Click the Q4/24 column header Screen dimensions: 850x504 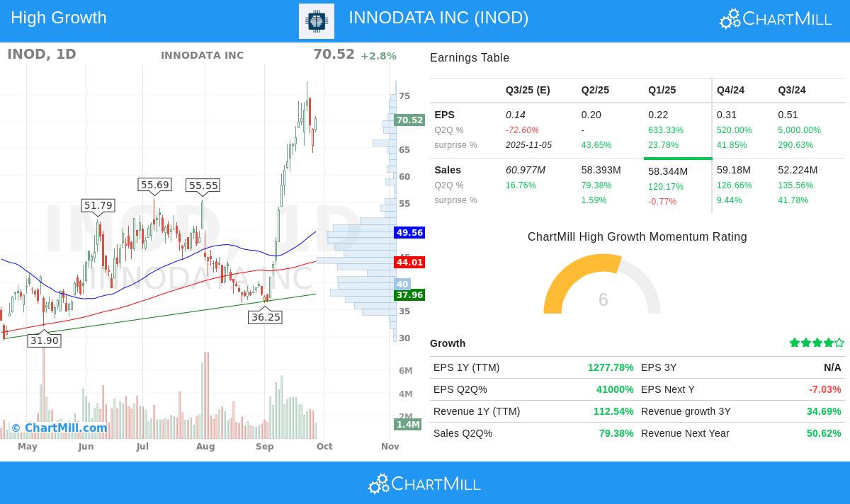click(x=730, y=90)
